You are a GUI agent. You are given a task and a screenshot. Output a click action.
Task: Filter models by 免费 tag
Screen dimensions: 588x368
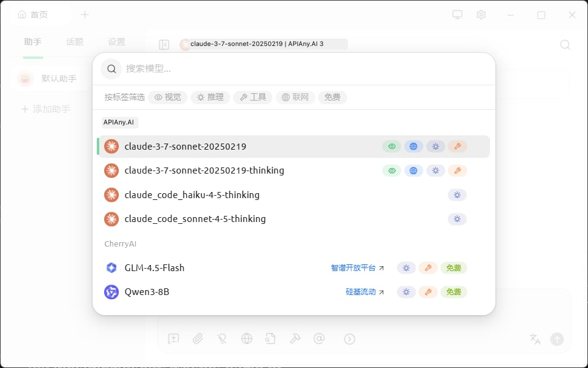click(332, 98)
